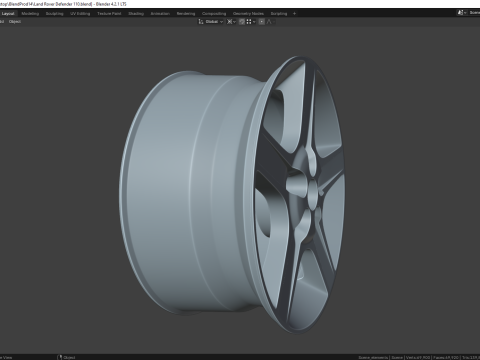Click the scene browse icon at top right

(461, 13)
